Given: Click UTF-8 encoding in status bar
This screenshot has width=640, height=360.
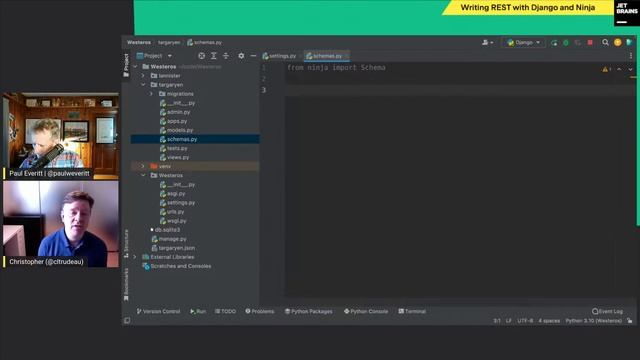Looking at the screenshot, I should [x=525, y=321].
